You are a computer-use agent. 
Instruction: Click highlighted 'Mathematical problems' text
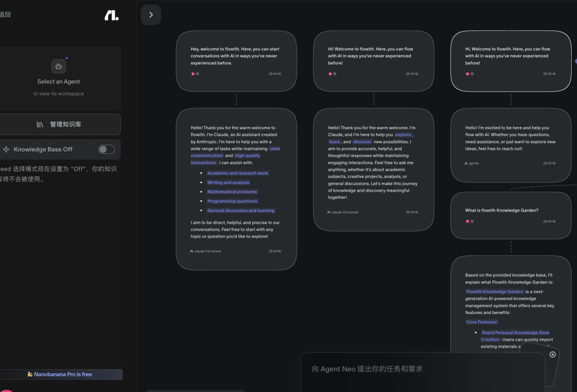pos(232,192)
